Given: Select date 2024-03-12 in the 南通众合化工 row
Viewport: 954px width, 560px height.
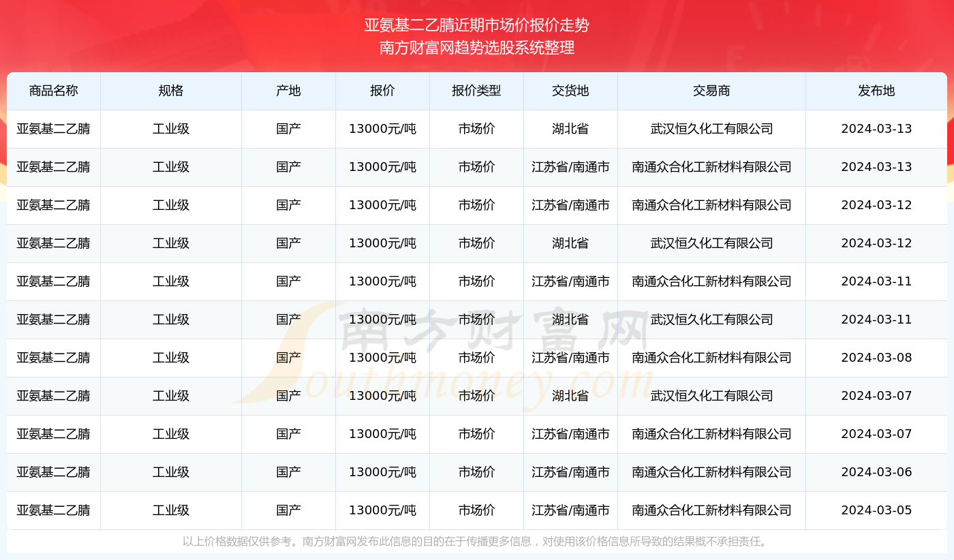Looking at the screenshot, I should tap(876, 205).
